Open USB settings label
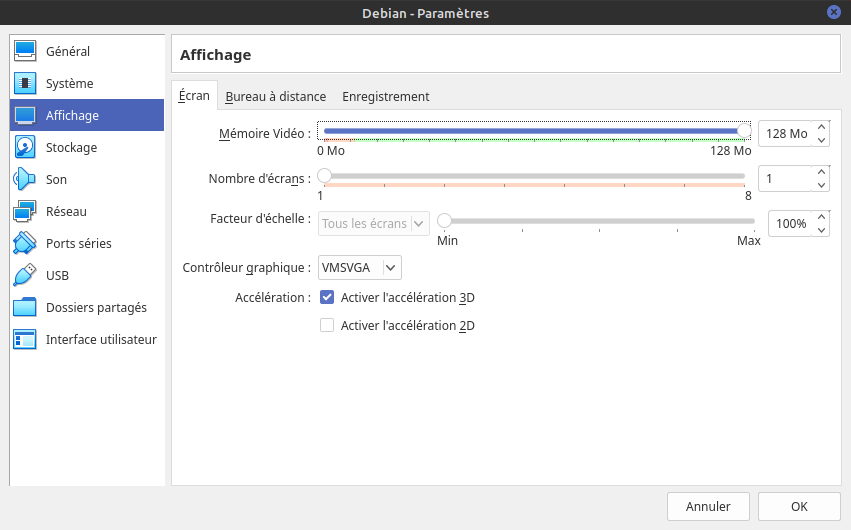The height and width of the screenshot is (530, 851). [58, 276]
